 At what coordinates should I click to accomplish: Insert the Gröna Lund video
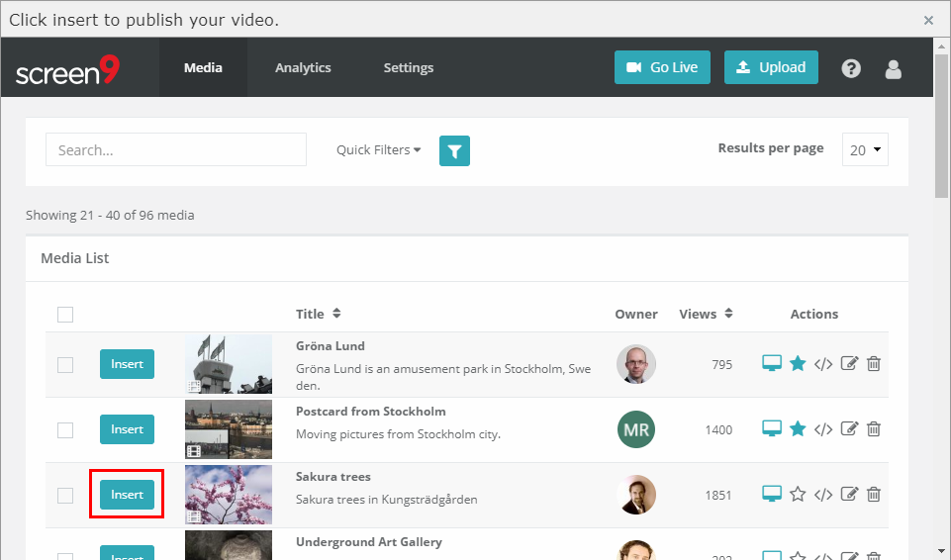pos(127,364)
